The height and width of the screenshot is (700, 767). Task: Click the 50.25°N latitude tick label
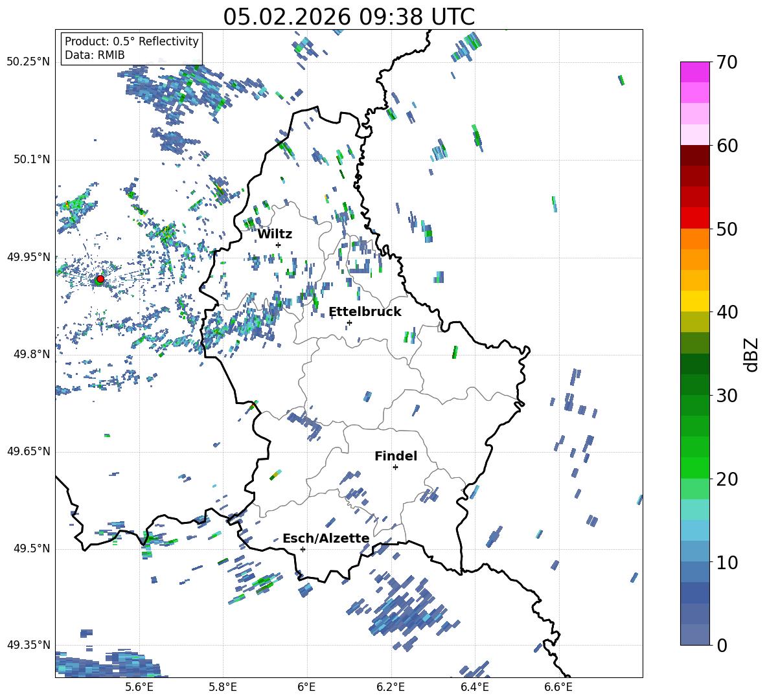tap(29, 62)
